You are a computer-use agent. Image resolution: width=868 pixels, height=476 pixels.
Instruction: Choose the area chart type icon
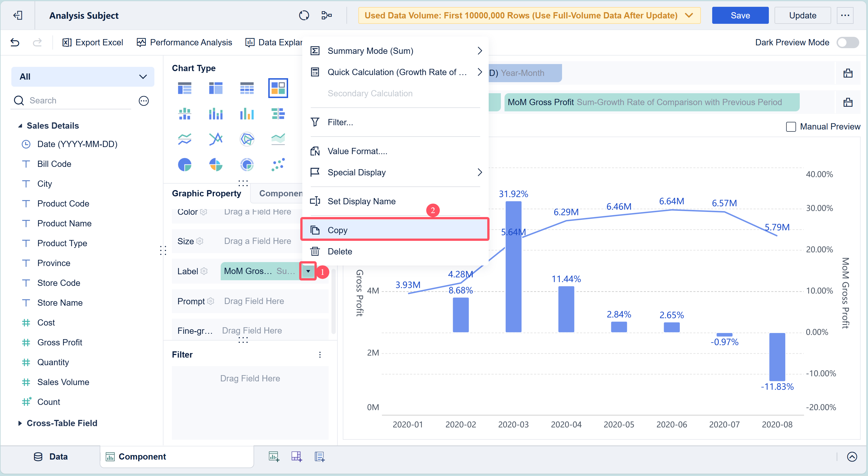point(278,139)
